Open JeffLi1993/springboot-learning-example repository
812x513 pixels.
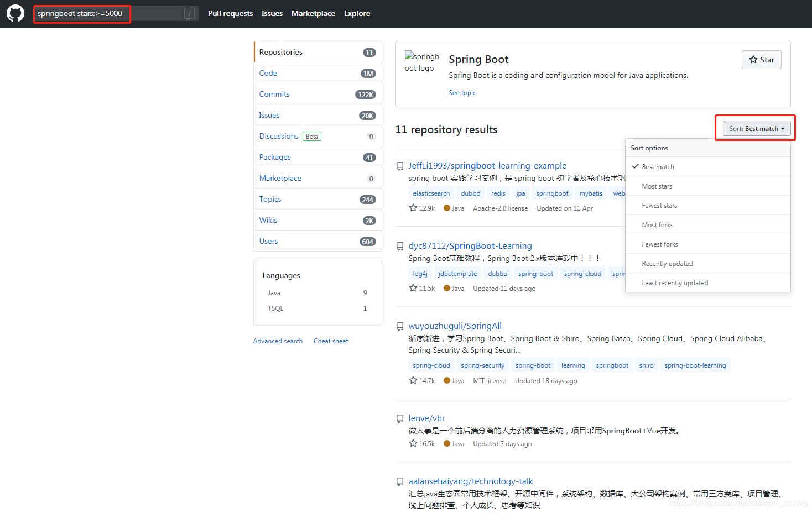(x=487, y=165)
